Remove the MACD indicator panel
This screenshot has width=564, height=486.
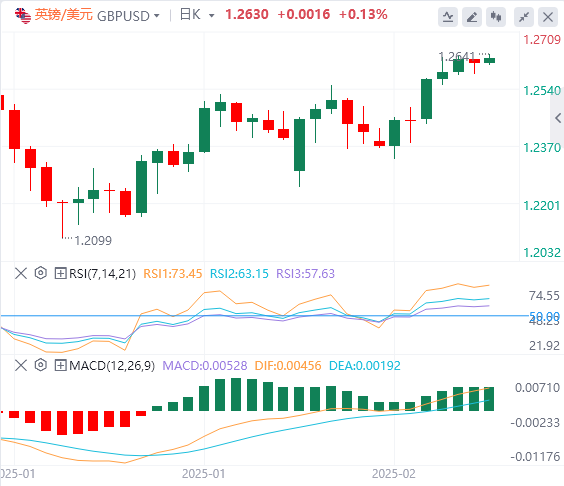point(21,365)
